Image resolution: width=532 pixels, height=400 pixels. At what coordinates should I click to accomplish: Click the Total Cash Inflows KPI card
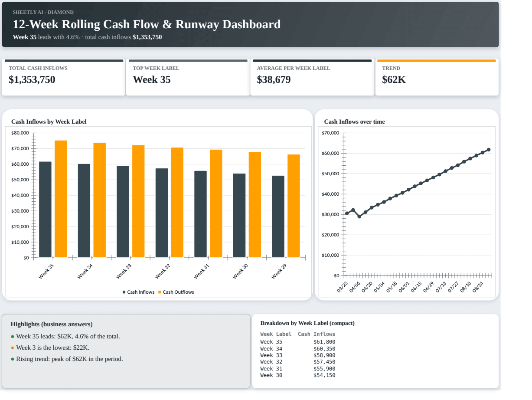[63, 77]
